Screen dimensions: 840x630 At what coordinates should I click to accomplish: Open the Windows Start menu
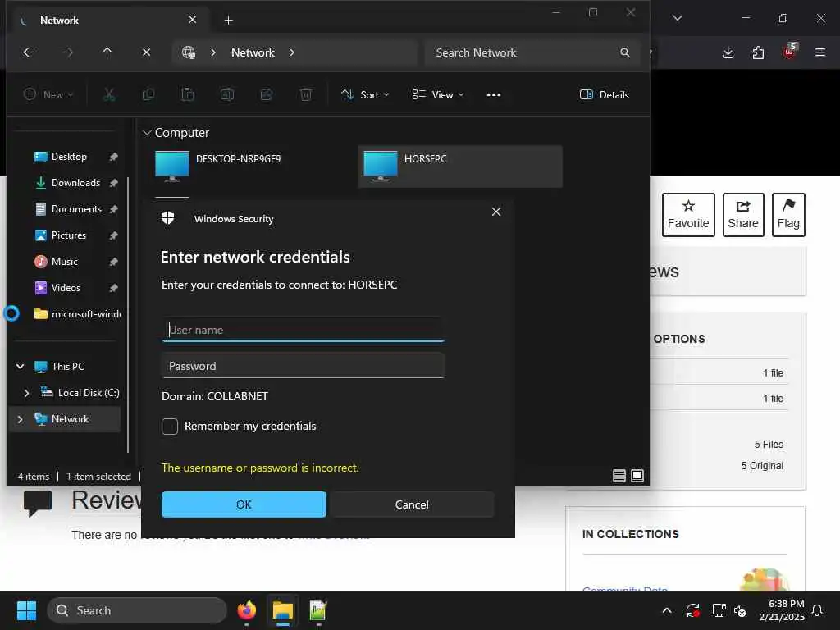[26, 610]
